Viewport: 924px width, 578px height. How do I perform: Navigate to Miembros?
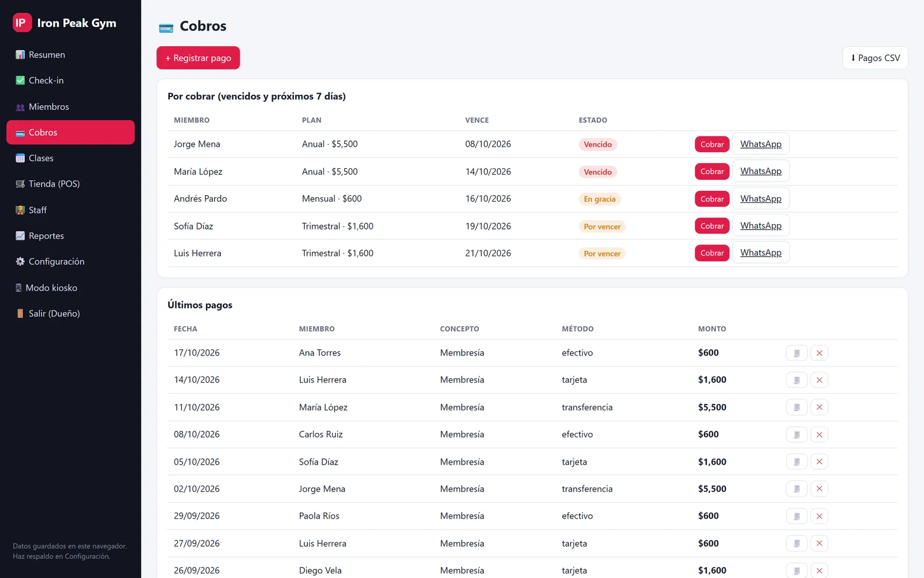point(70,107)
